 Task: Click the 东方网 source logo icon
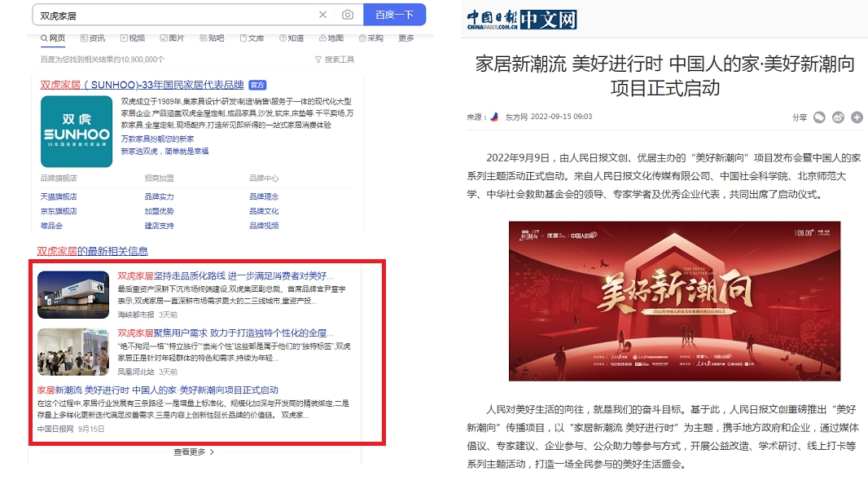coord(494,117)
